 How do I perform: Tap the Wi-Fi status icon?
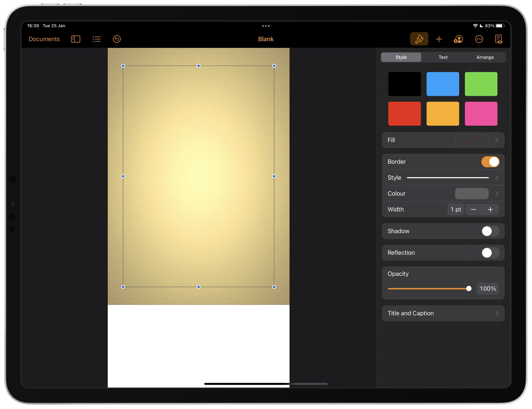pos(475,26)
